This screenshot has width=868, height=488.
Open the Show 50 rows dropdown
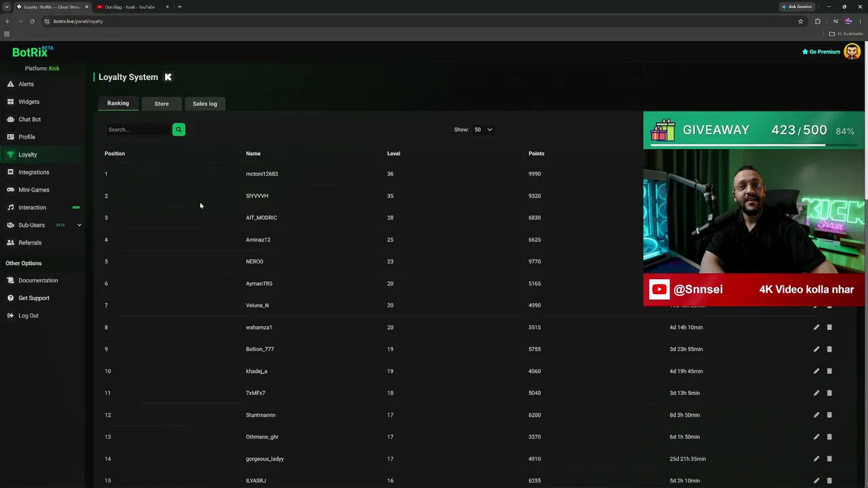point(483,129)
